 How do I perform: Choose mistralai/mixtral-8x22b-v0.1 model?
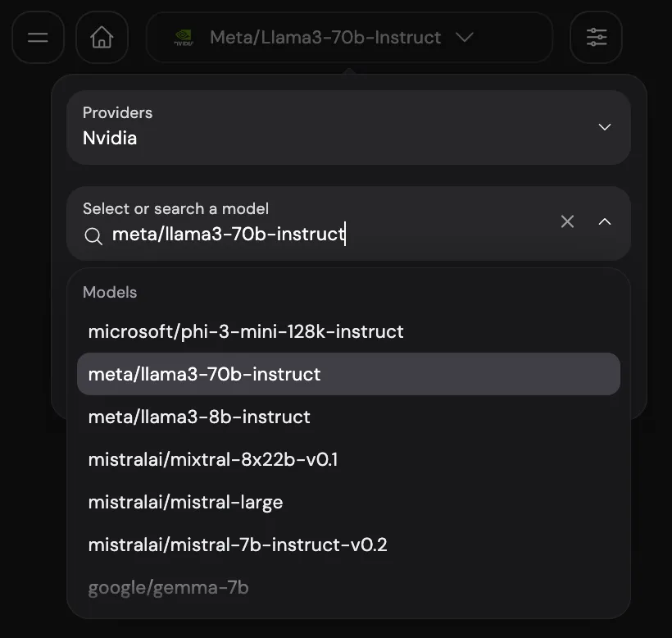[x=213, y=459]
